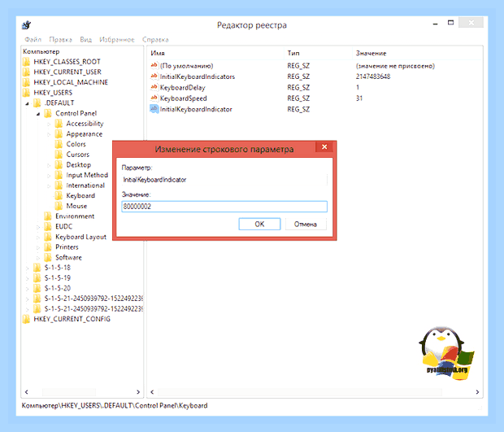Collapse the Control Panel tree node

pos(38,114)
